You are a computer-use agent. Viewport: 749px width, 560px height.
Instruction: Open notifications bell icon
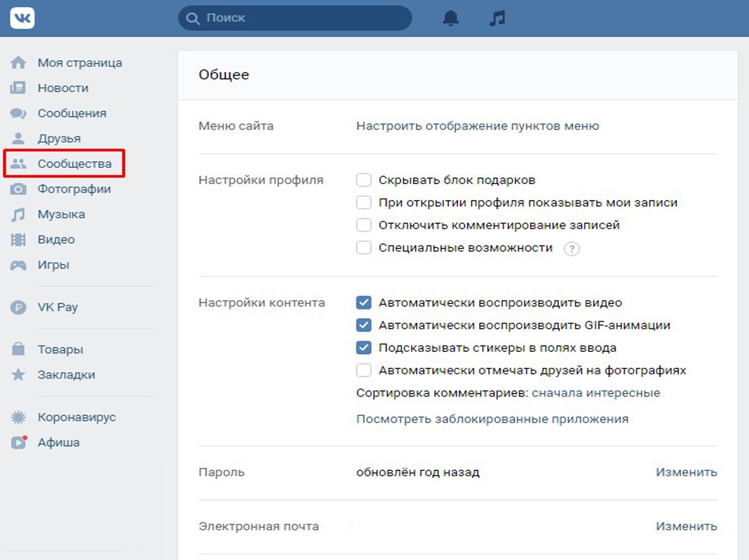[x=450, y=18]
